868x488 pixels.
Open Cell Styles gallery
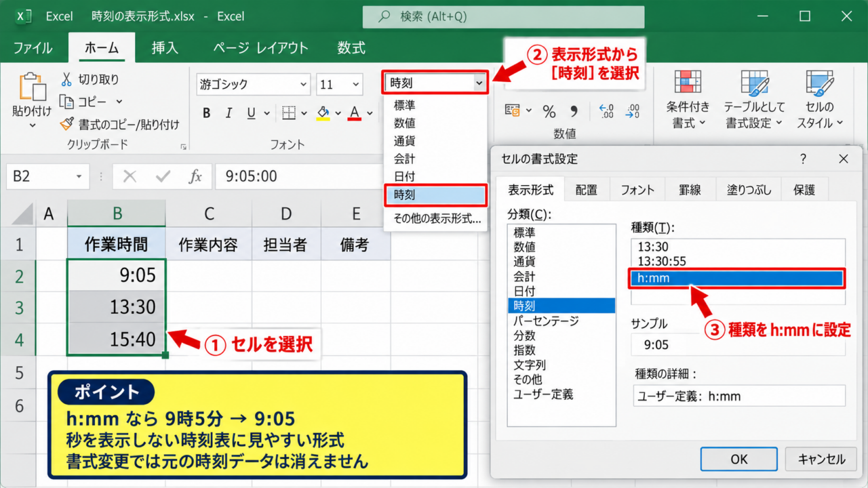819,100
